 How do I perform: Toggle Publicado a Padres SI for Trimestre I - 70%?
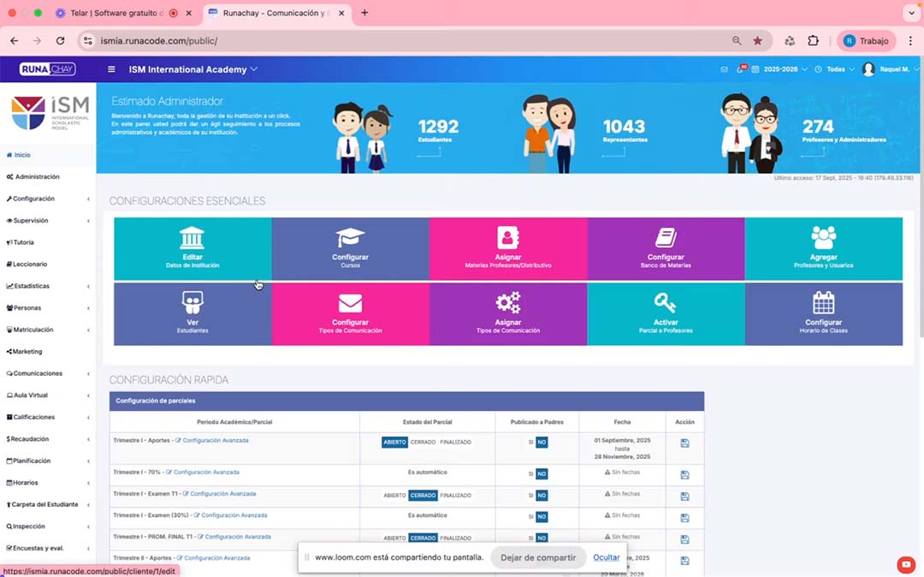530,474
